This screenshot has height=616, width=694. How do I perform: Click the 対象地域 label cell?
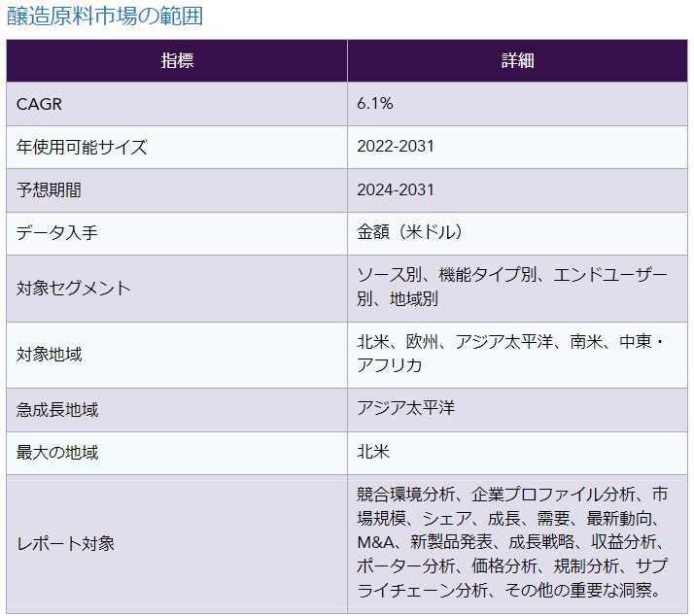point(177,355)
